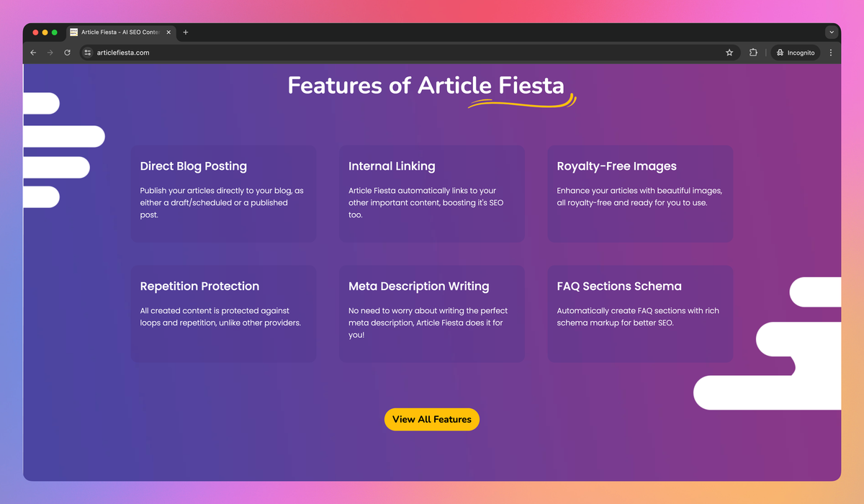This screenshot has height=504, width=864.
Task: Click 'Enhance your articles with beautiful images' text
Action: (x=639, y=197)
